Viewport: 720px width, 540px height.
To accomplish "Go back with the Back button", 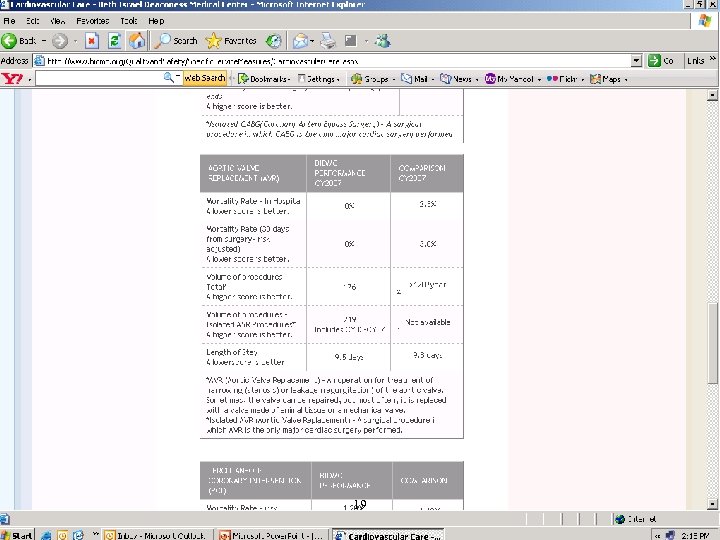I will click(18, 41).
